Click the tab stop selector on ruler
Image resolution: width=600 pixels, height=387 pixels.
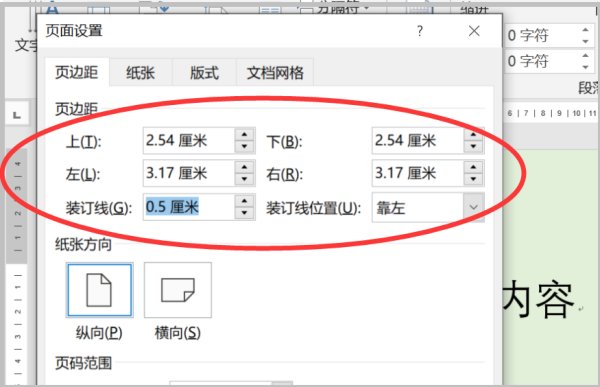click(x=17, y=114)
